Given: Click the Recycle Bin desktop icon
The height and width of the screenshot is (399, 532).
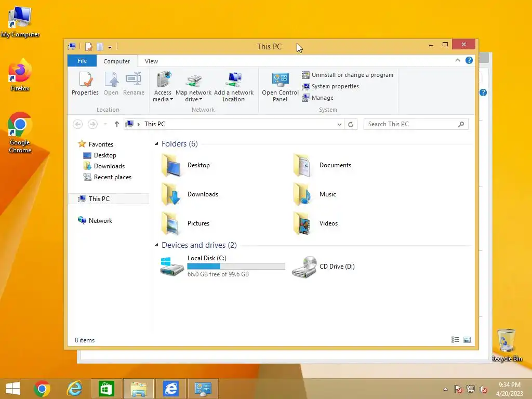Looking at the screenshot, I should pyautogui.click(x=507, y=345).
